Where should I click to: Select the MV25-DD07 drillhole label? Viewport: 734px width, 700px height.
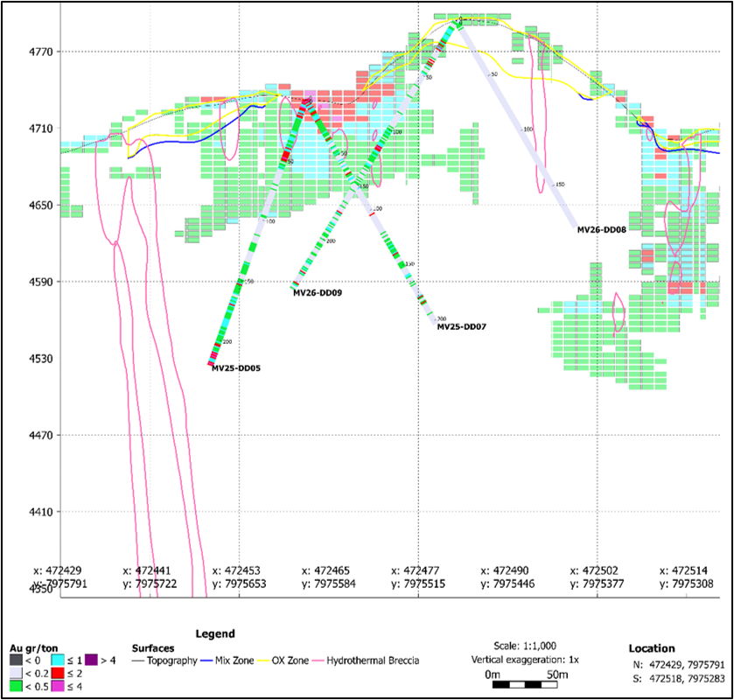(462, 327)
